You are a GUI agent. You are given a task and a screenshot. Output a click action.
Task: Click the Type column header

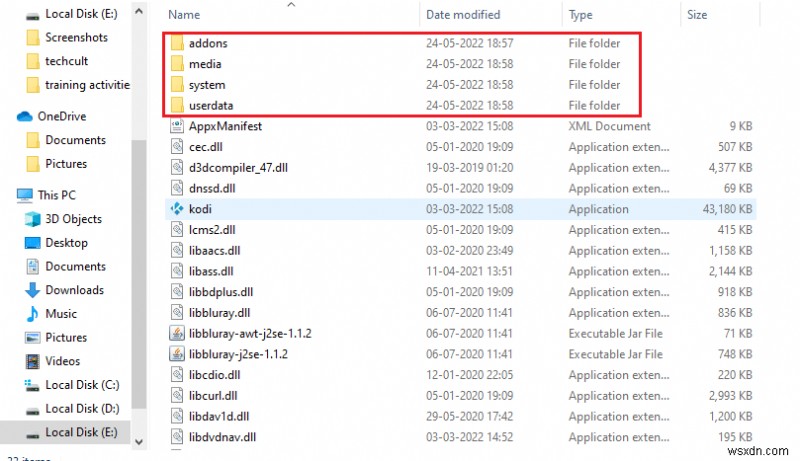coord(581,15)
